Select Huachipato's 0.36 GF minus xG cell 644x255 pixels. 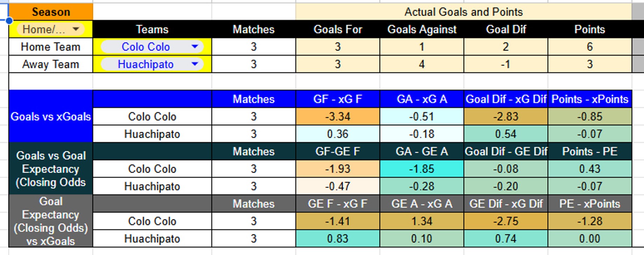(x=337, y=134)
